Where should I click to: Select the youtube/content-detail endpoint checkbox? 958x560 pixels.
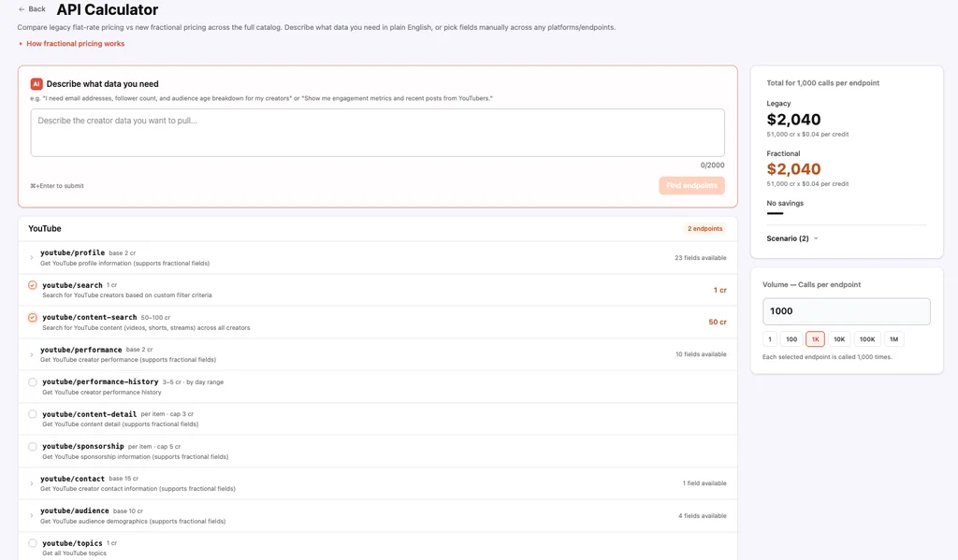coord(33,414)
